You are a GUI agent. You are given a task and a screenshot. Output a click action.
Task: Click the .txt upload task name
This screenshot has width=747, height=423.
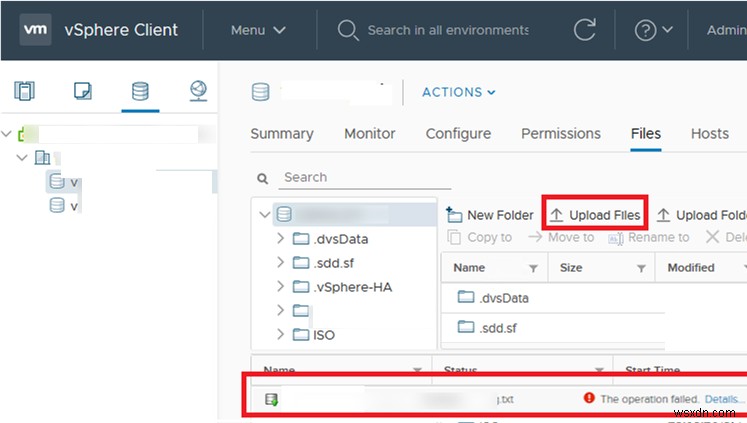coord(506,400)
